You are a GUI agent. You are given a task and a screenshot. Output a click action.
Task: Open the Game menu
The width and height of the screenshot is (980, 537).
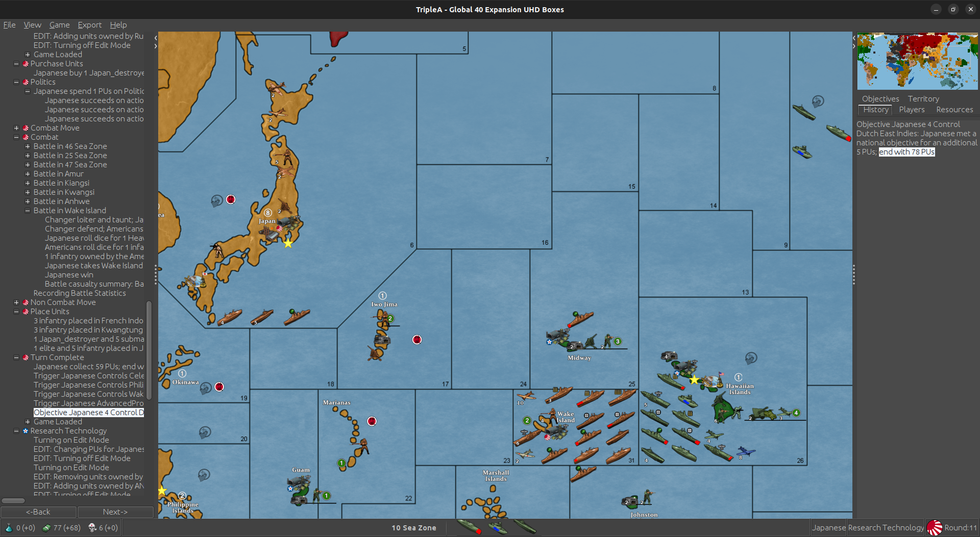tap(59, 24)
